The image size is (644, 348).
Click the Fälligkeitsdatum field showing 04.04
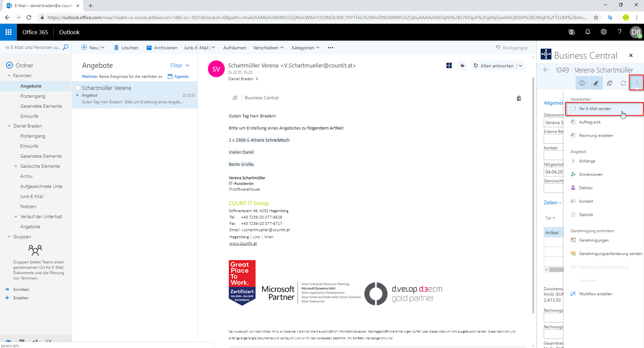point(554,172)
